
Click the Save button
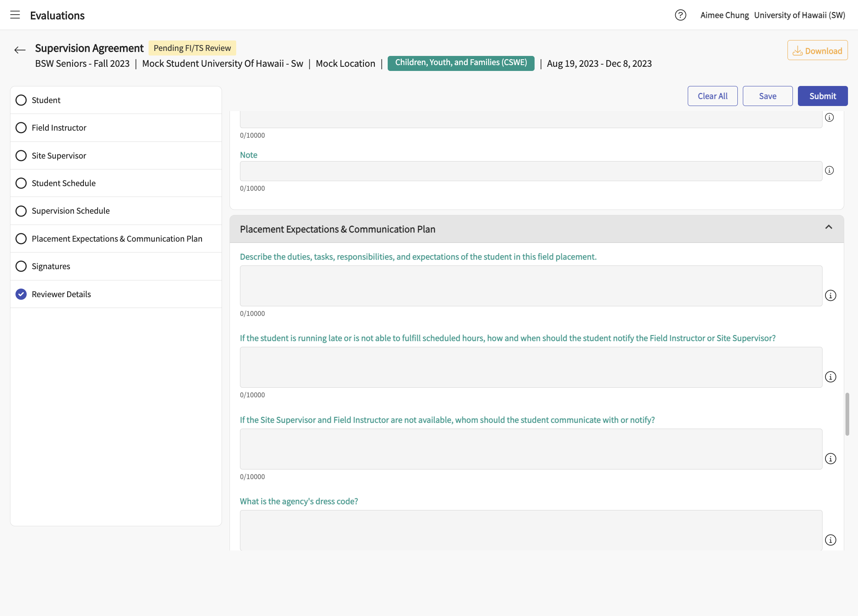point(768,96)
